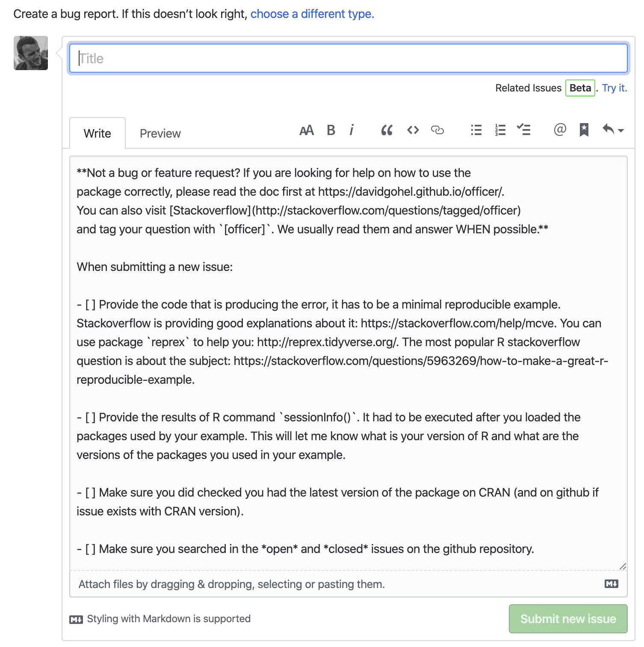Image resolution: width=644 pixels, height=647 pixels.
Task: Insert a saved reply
Action: pos(585,130)
